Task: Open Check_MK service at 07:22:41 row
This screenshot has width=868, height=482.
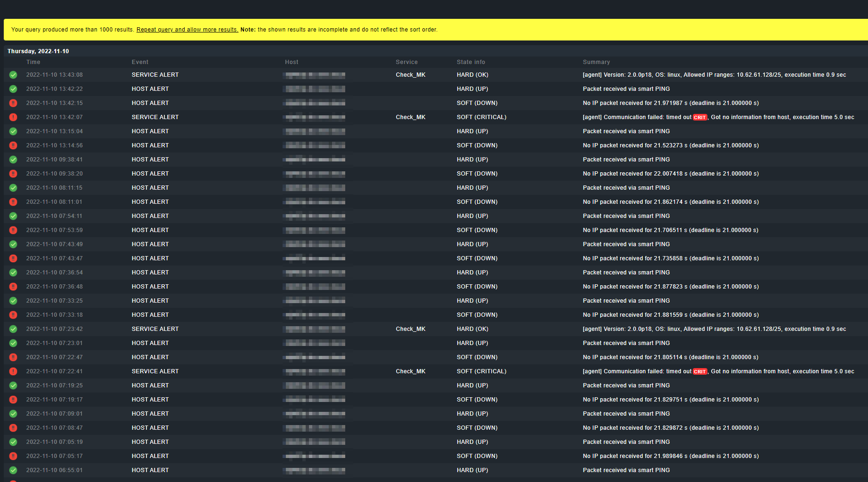Action: [x=410, y=371]
